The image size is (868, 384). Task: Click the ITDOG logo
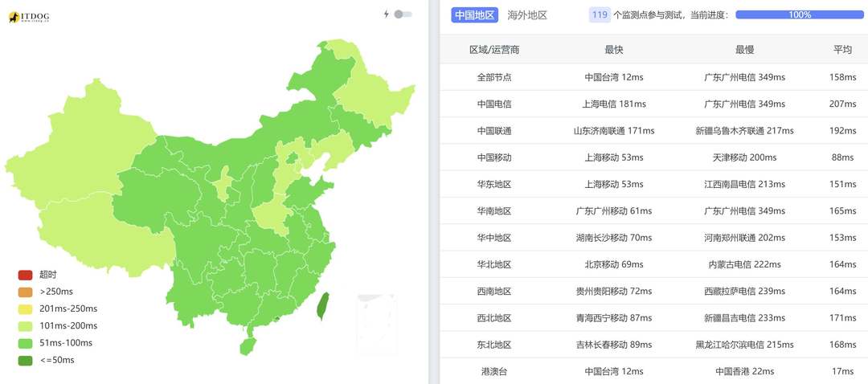click(x=29, y=17)
